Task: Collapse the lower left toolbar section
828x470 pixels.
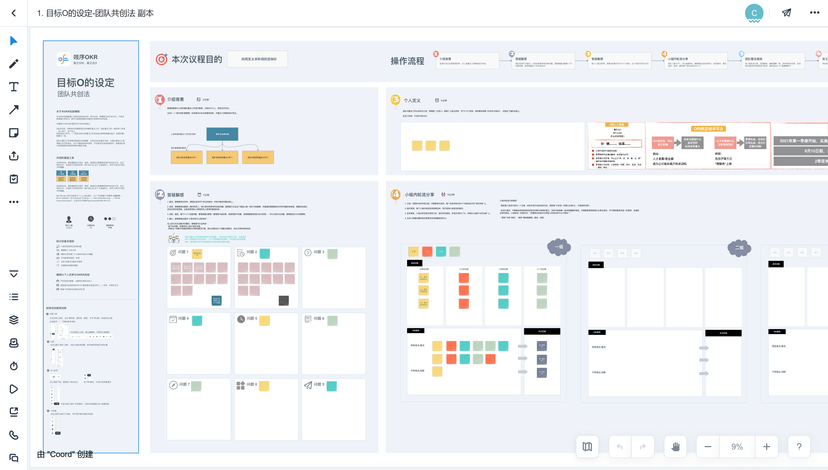Action: pos(14,274)
